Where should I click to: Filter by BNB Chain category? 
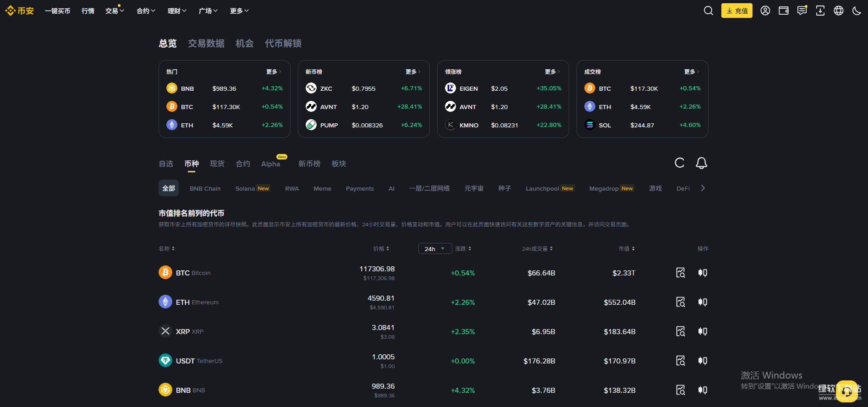click(205, 188)
